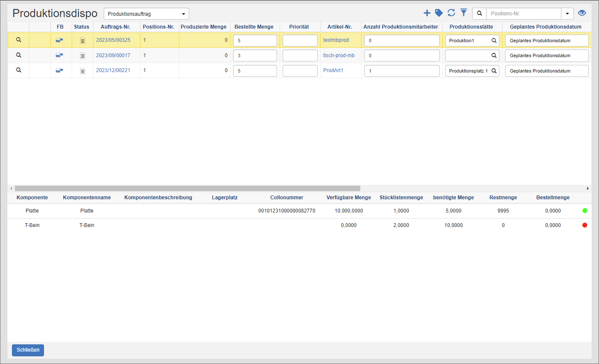Screen dimensions: 599x364
Task: Click FB icon for order 2023/12/00221
Action: point(59,70)
